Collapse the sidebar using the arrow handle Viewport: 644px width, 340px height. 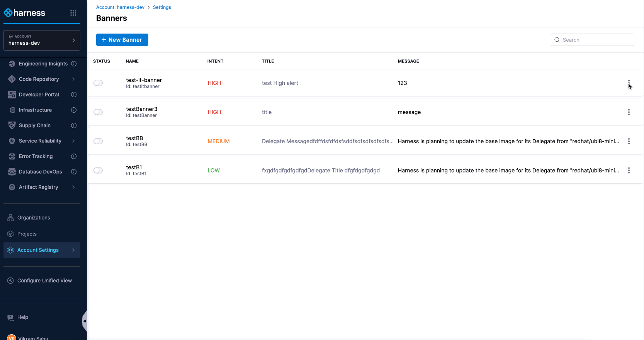click(x=84, y=321)
